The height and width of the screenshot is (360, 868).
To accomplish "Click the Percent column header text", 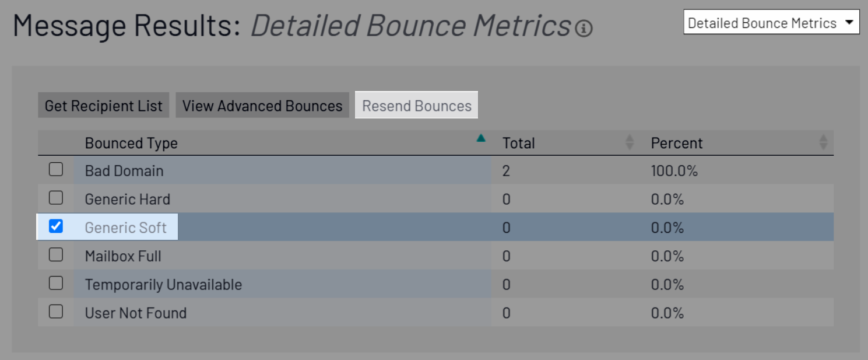I will (x=676, y=144).
